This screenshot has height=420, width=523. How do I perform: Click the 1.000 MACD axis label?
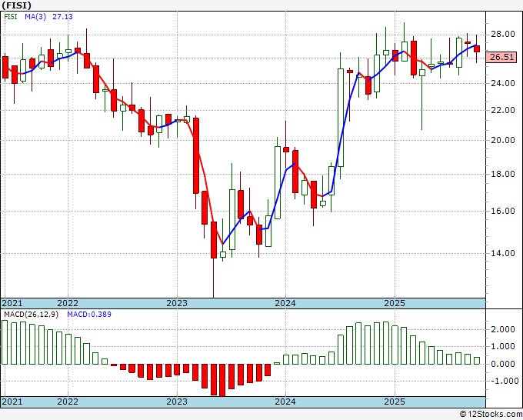(x=503, y=347)
